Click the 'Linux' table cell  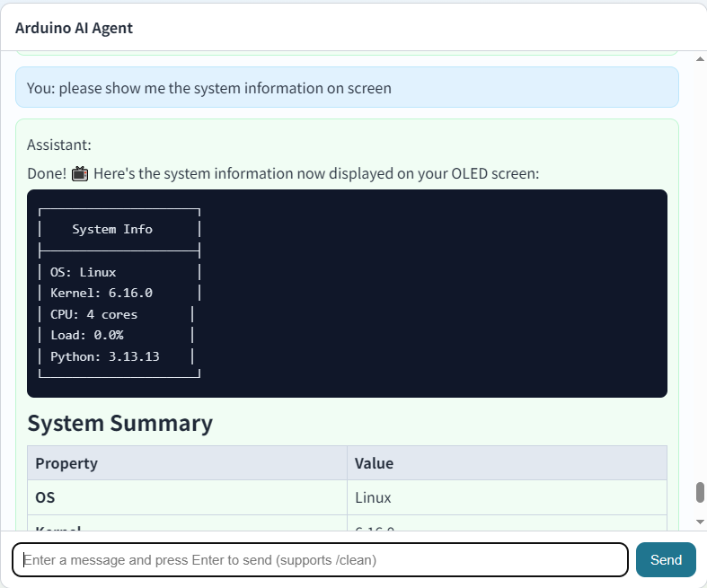point(507,497)
